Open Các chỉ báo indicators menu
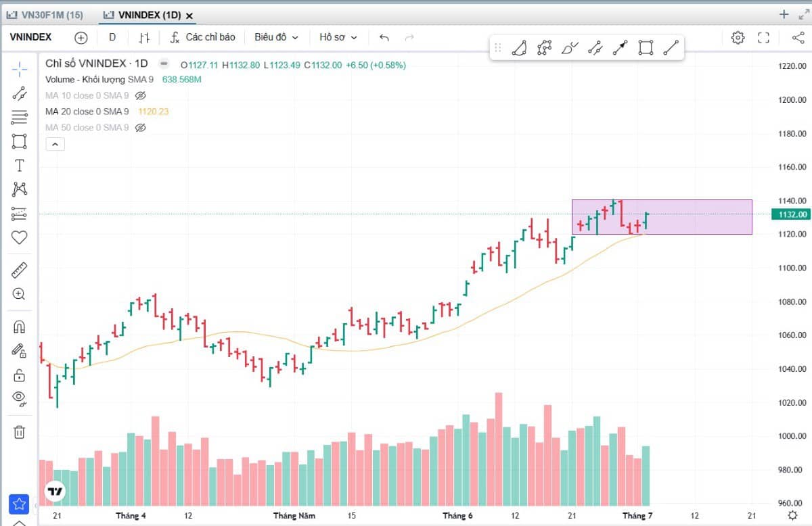The width and height of the screenshot is (812, 526). click(203, 37)
